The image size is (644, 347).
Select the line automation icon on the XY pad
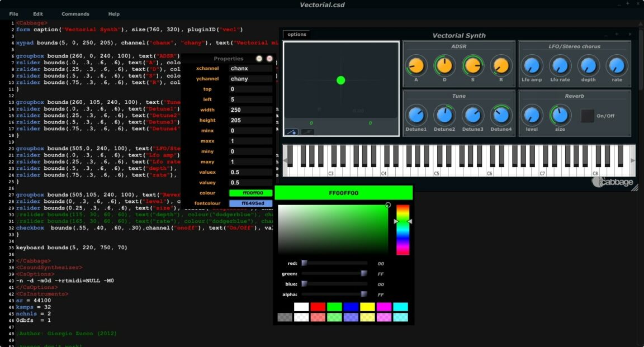[x=291, y=131]
